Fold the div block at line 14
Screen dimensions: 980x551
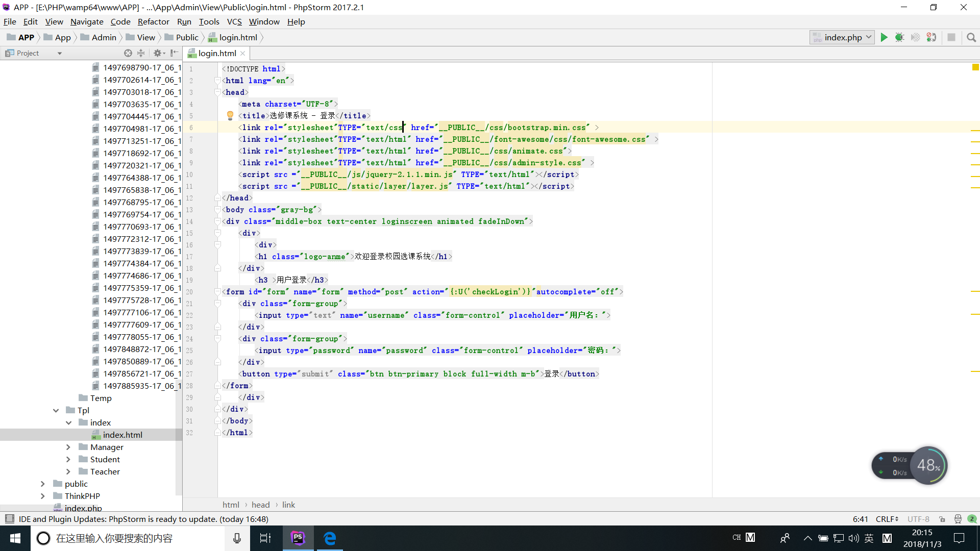click(x=218, y=221)
